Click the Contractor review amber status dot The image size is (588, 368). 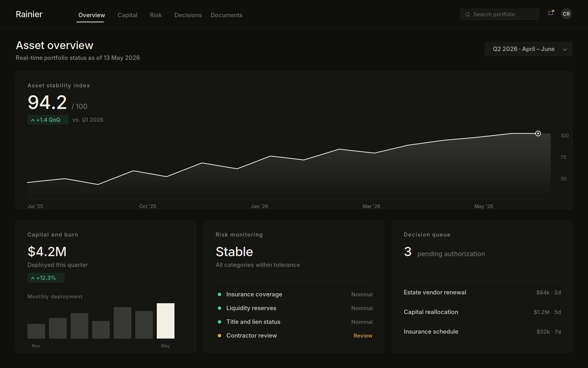click(x=220, y=336)
